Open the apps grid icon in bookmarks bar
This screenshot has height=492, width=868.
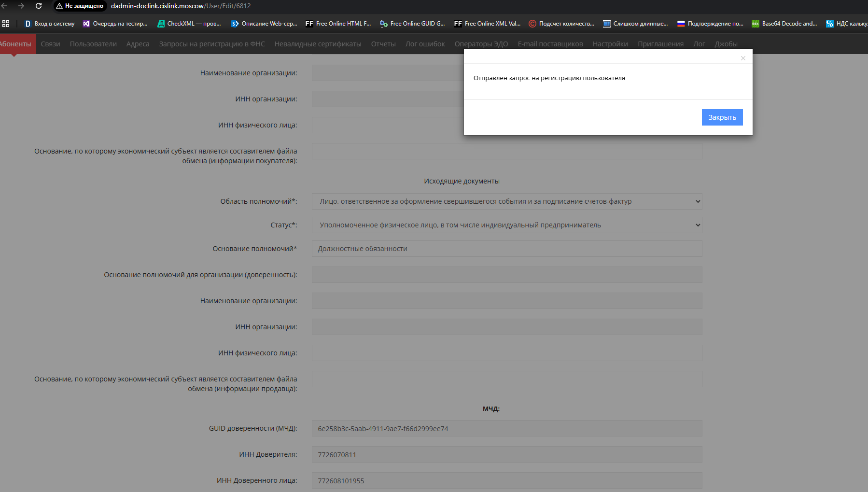tap(6, 24)
